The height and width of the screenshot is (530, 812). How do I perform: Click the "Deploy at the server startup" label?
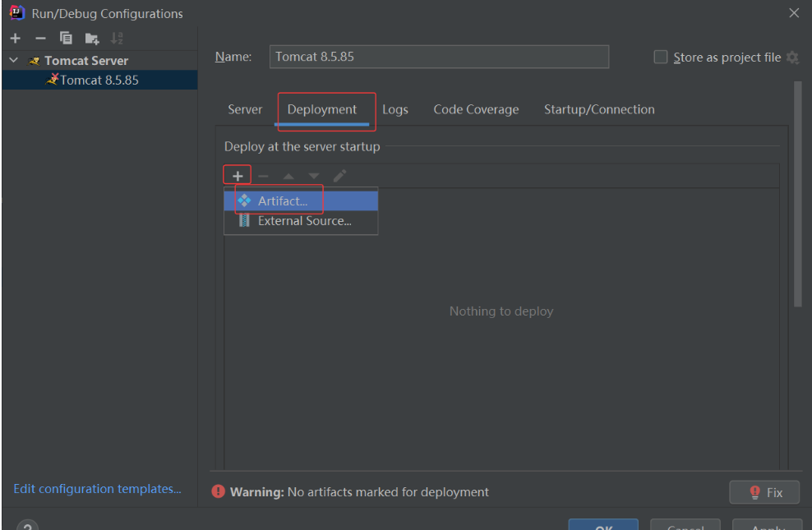coord(302,146)
